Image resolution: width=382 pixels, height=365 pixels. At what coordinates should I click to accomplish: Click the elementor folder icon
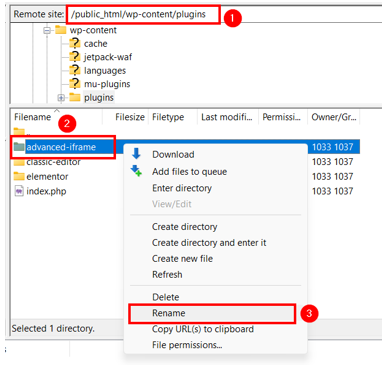(19, 176)
